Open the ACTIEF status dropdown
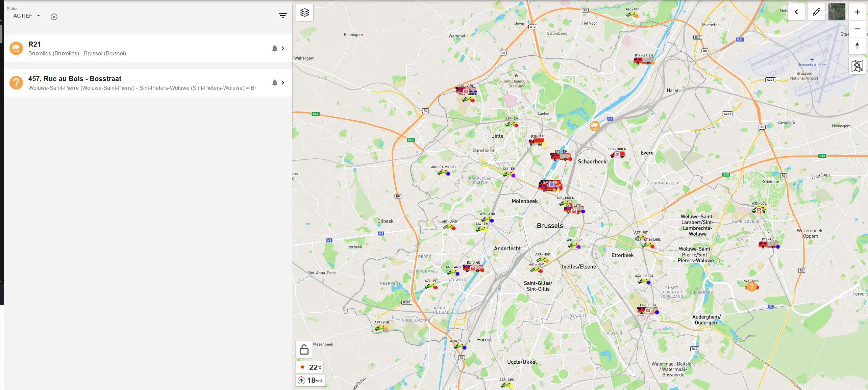Viewport: 868px width, 390px height. click(x=27, y=16)
